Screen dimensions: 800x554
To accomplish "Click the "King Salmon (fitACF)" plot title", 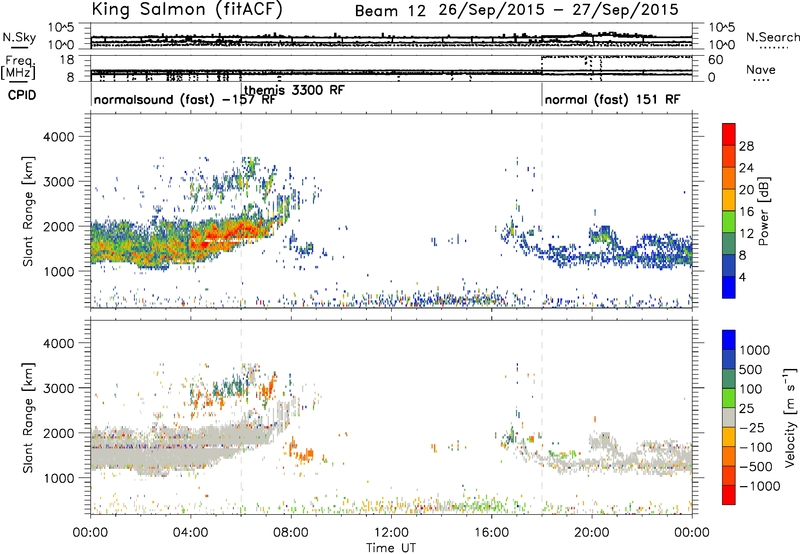I will 187,10.
